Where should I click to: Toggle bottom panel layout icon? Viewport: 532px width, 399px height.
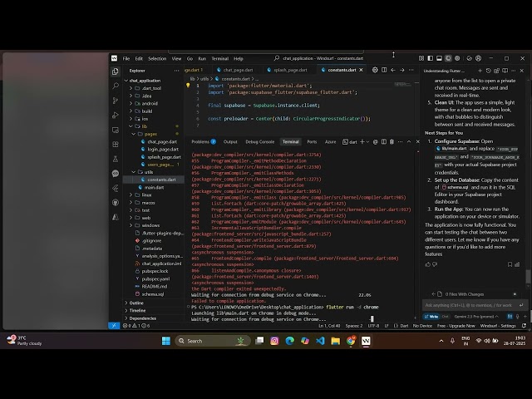coord(439,58)
